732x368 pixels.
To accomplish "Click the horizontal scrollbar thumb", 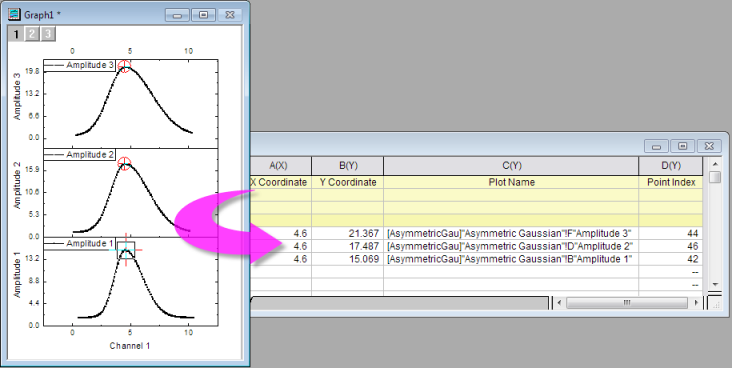I will click(627, 303).
